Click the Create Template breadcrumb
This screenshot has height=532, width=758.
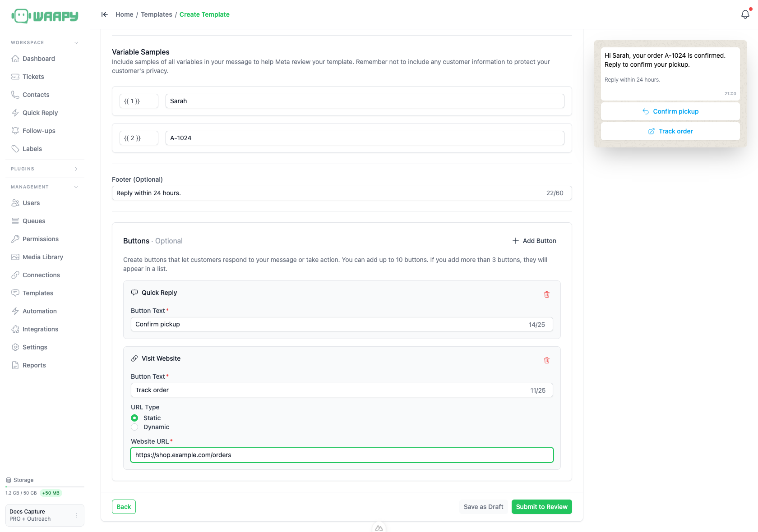tap(204, 14)
